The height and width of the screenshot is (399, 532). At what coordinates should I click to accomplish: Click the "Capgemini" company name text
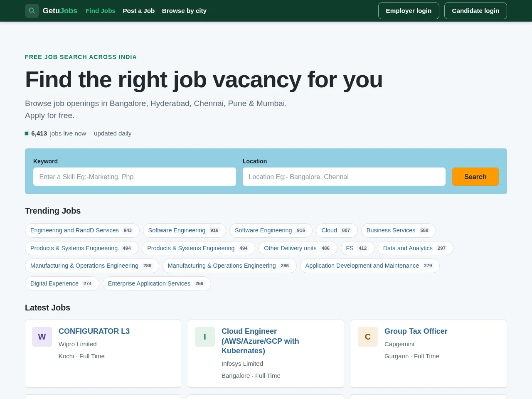tap(399, 344)
